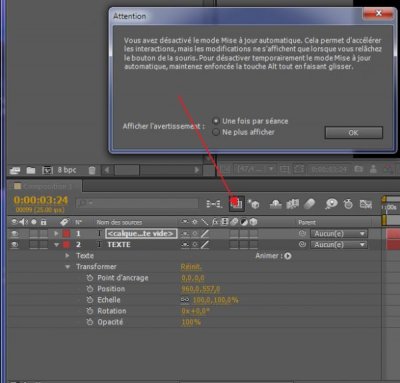This screenshot has width=400, height=383.
Task: Create a new composition from Project panel
Action: point(47,170)
